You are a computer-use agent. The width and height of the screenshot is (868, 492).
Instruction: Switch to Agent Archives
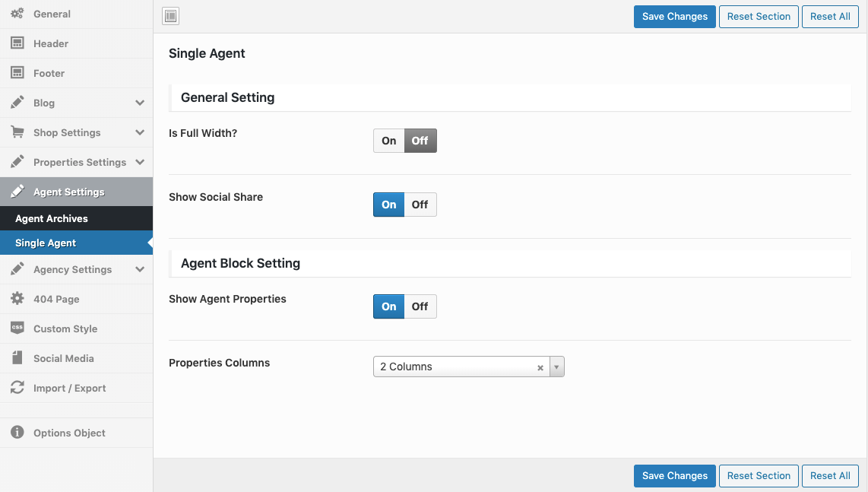(52, 218)
